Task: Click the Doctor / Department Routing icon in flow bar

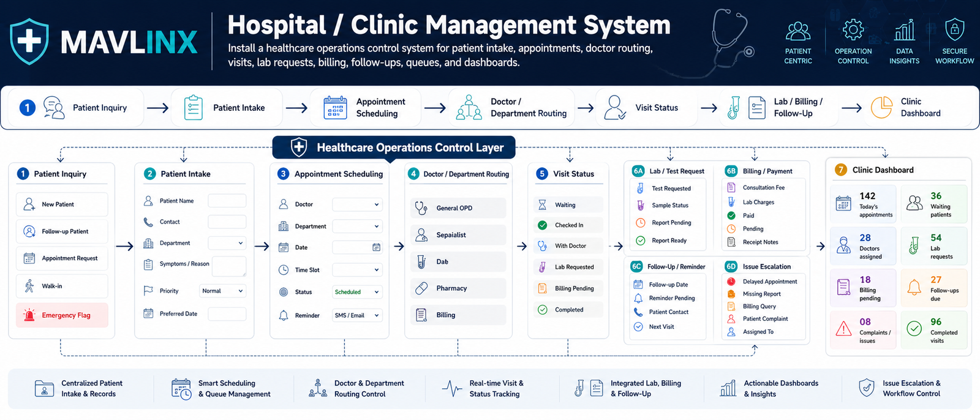Action: [469, 107]
